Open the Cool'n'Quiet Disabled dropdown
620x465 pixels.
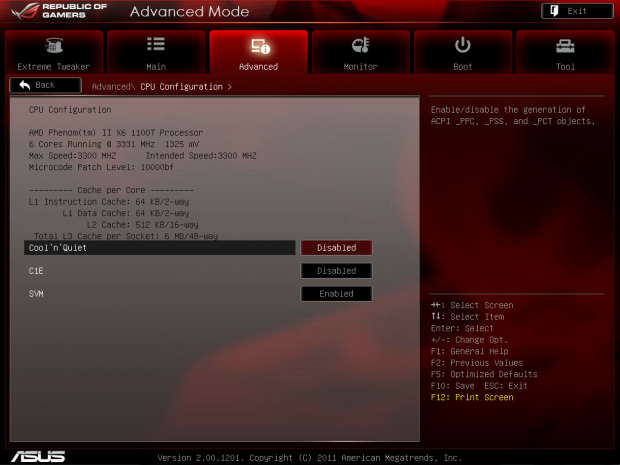tap(336, 247)
